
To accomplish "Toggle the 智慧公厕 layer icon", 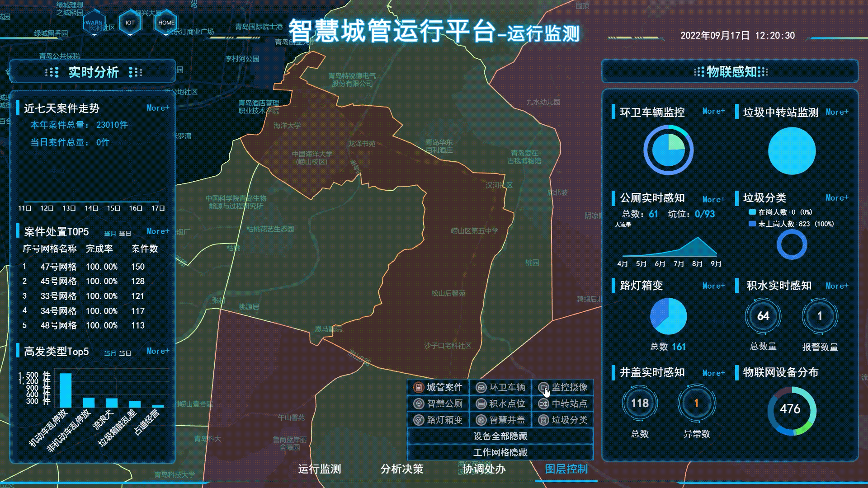I will tap(419, 404).
